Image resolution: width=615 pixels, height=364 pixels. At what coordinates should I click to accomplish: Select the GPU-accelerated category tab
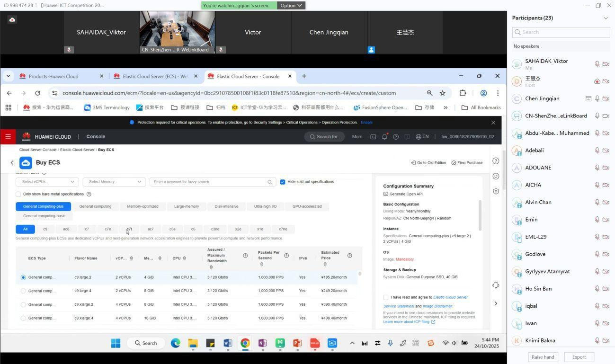click(307, 206)
